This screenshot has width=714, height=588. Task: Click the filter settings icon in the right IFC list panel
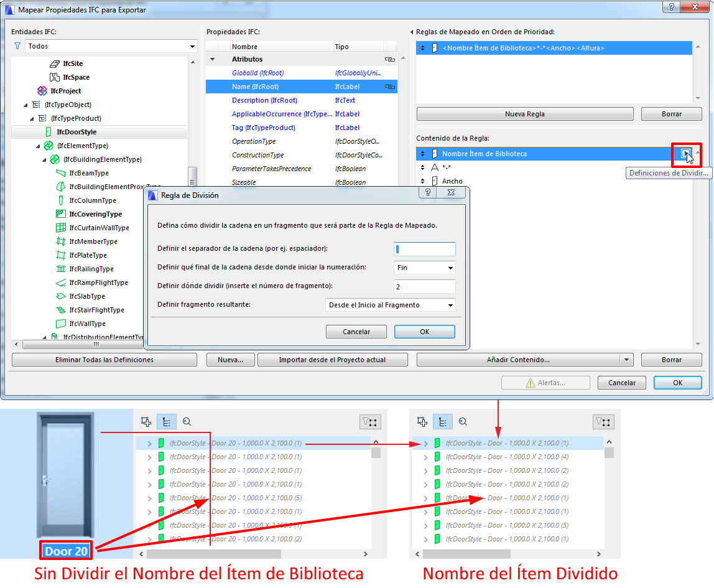[x=603, y=422]
